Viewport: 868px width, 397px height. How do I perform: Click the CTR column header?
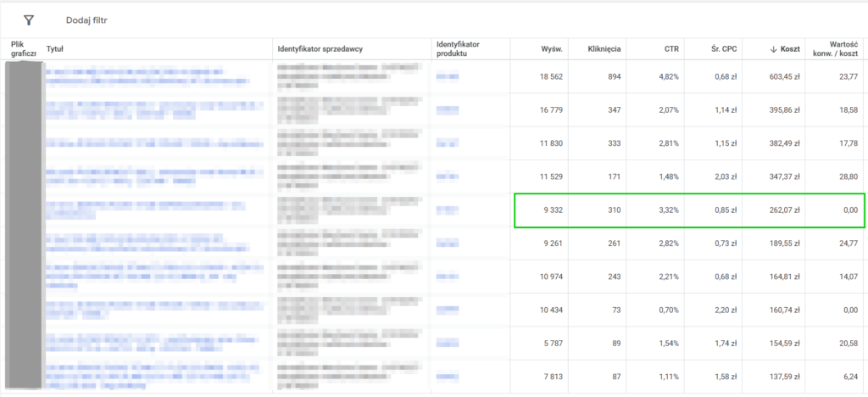(670, 49)
